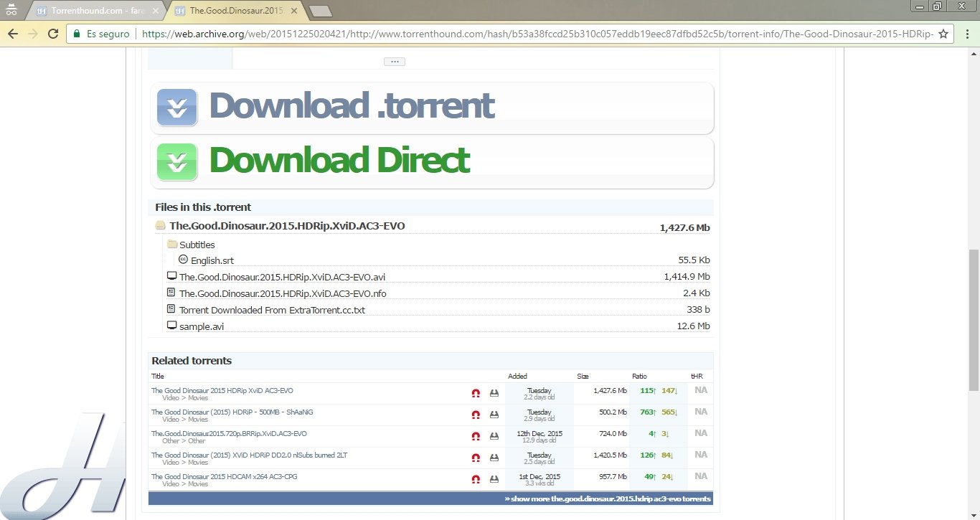
Task: Click the Added column header
Action: (517, 376)
